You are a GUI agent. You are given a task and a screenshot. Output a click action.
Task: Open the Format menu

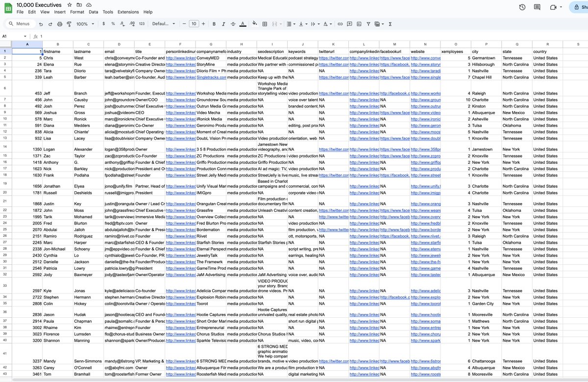[x=77, y=12]
